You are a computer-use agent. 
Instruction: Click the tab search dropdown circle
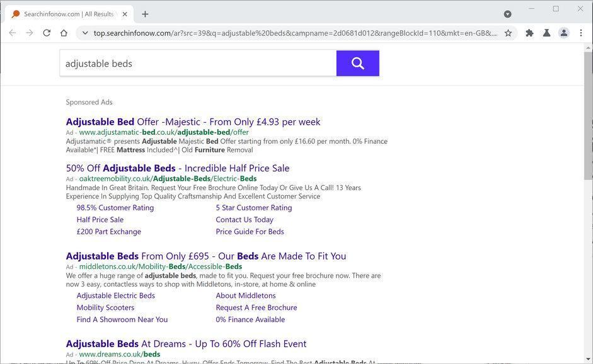point(507,14)
